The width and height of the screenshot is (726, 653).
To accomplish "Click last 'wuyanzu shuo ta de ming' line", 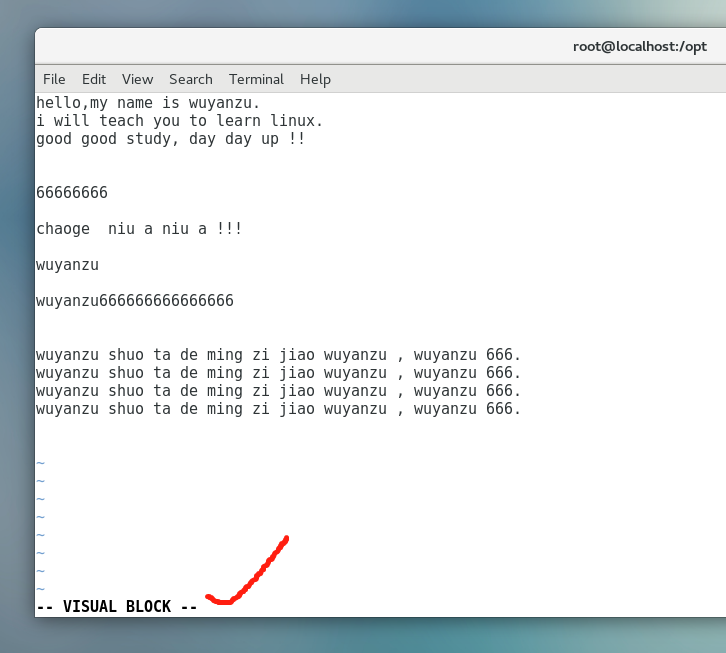I will pyautogui.click(x=278, y=409).
